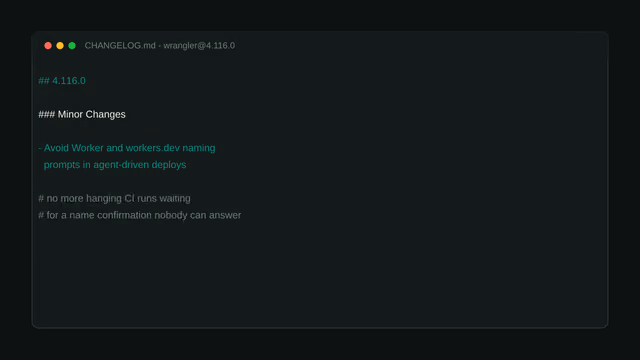Click 'prompts in agent-driven deploys' line

(x=115, y=165)
